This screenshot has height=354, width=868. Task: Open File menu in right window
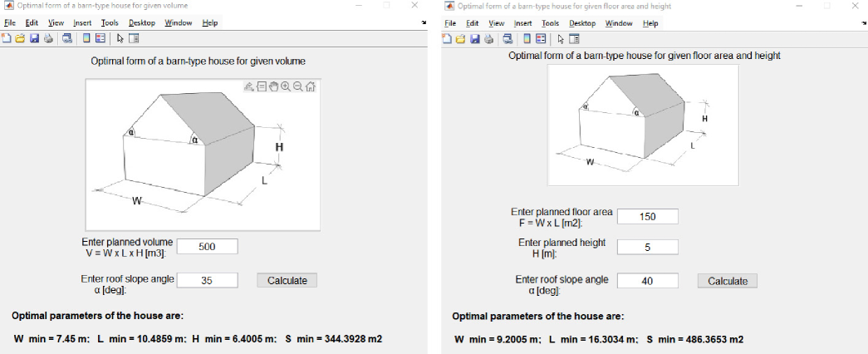click(x=450, y=23)
